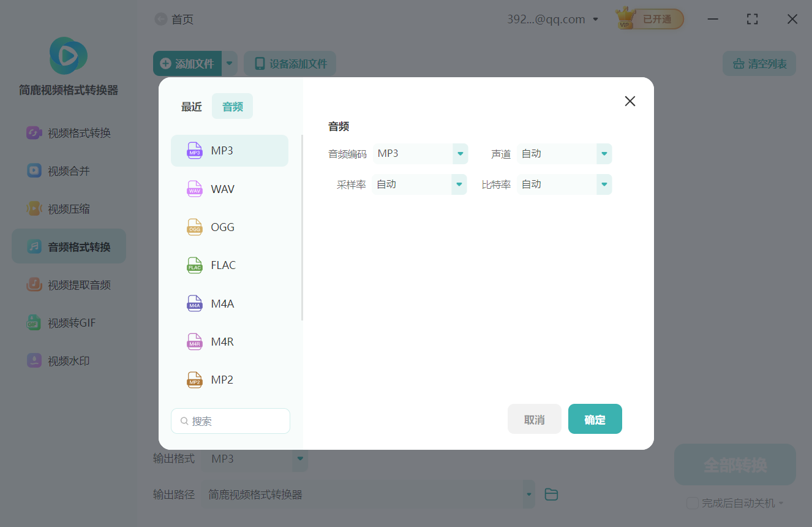Cancel the dialog via 取消

[x=534, y=419]
